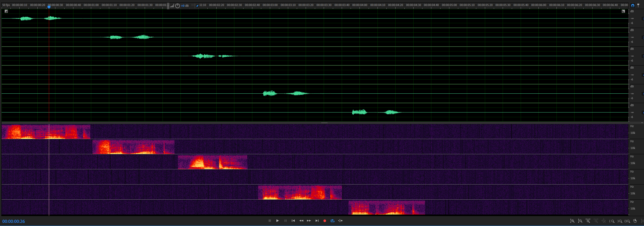644x226 pixels.
Task: Zoom in on the time axis
Action: pyautogui.click(x=588, y=221)
